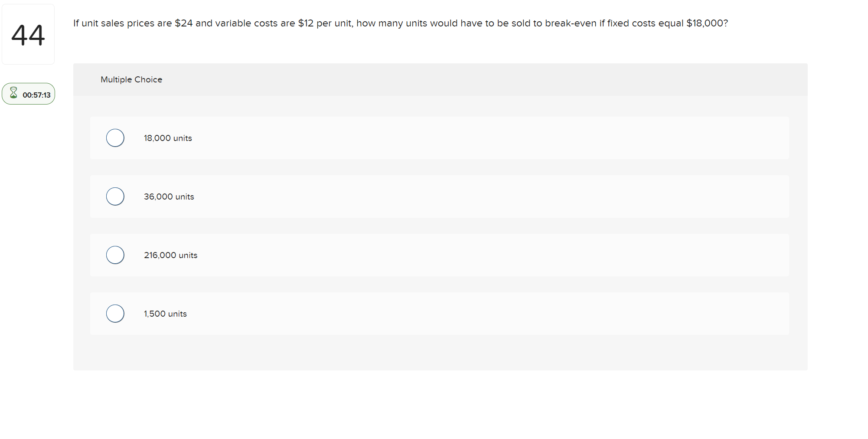868x439 pixels.
Task: Select the 36,000 units radio button
Action: point(115,196)
